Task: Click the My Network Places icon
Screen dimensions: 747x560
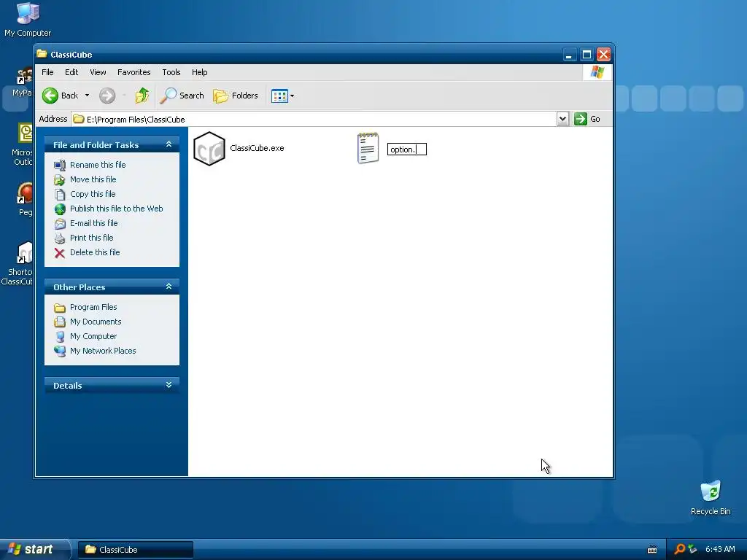Action: 60,351
